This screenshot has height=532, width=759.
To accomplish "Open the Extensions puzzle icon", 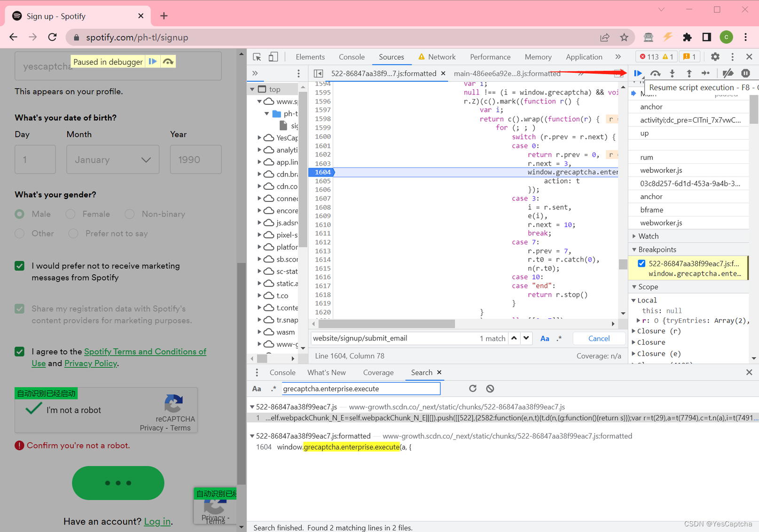I will coord(687,37).
